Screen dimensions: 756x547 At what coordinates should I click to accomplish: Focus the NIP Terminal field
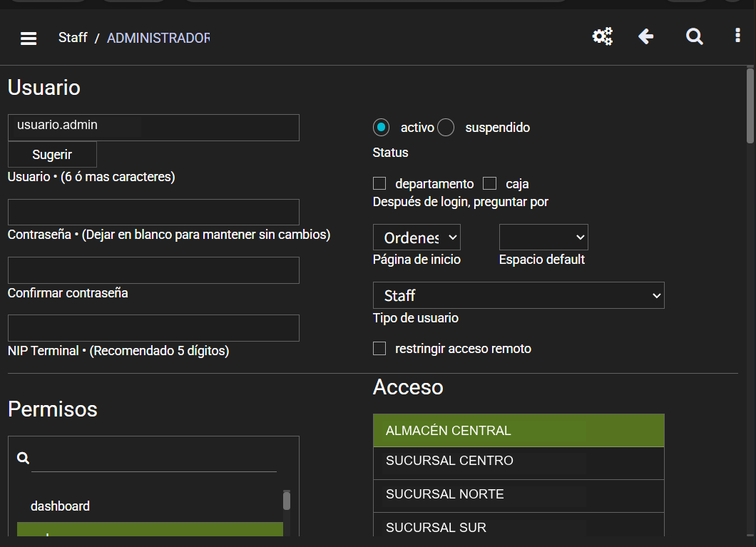point(153,328)
